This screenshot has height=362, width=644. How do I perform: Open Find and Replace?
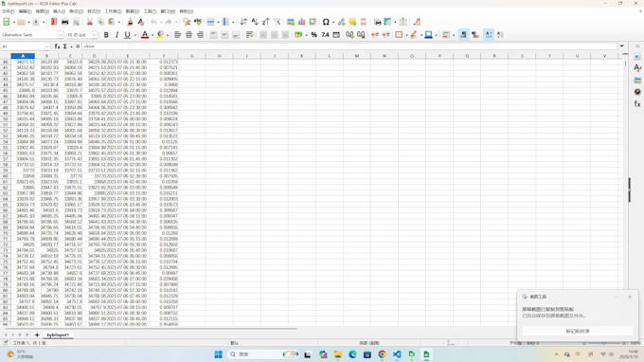tap(187, 22)
